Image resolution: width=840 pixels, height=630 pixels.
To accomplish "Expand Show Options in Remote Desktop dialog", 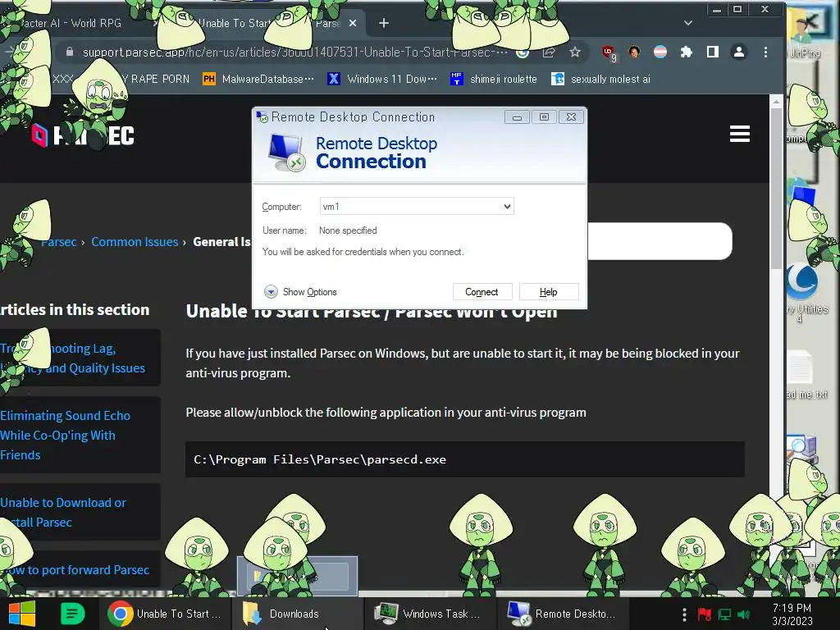I will coord(300,292).
